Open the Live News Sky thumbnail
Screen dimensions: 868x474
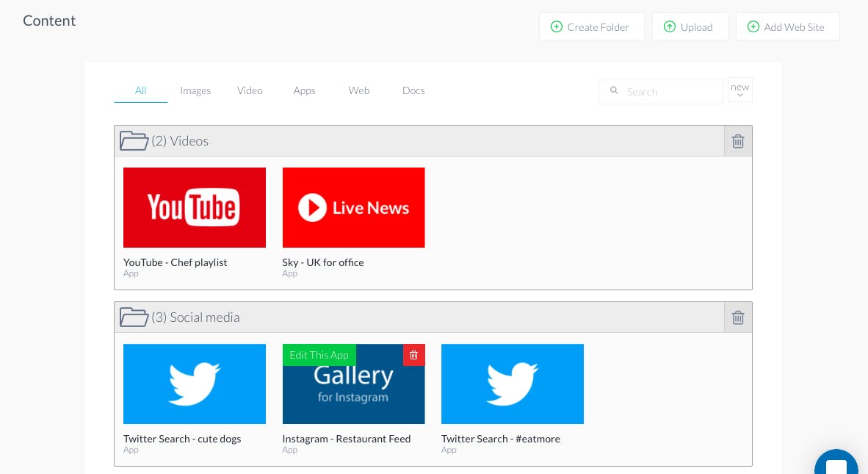(x=354, y=208)
